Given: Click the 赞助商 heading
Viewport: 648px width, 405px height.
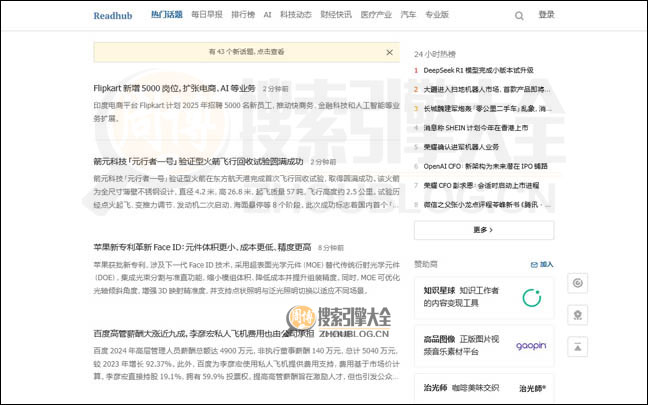Looking at the screenshot, I should click(x=426, y=264).
